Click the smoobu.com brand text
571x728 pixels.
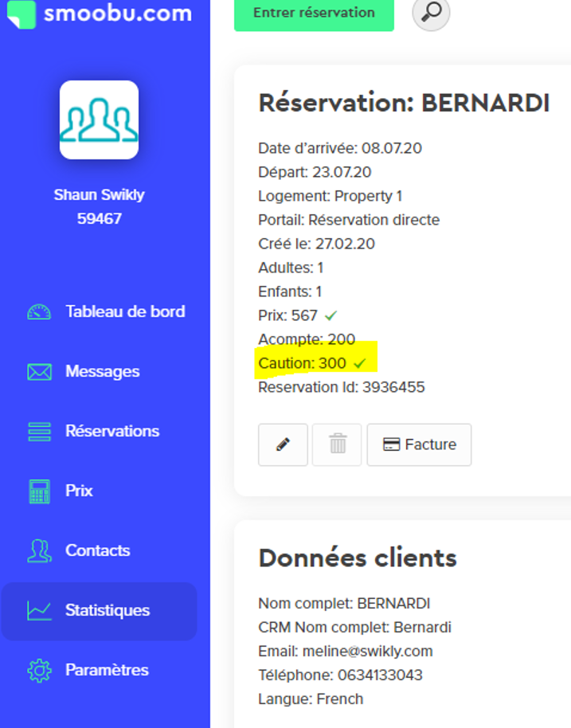tap(117, 13)
